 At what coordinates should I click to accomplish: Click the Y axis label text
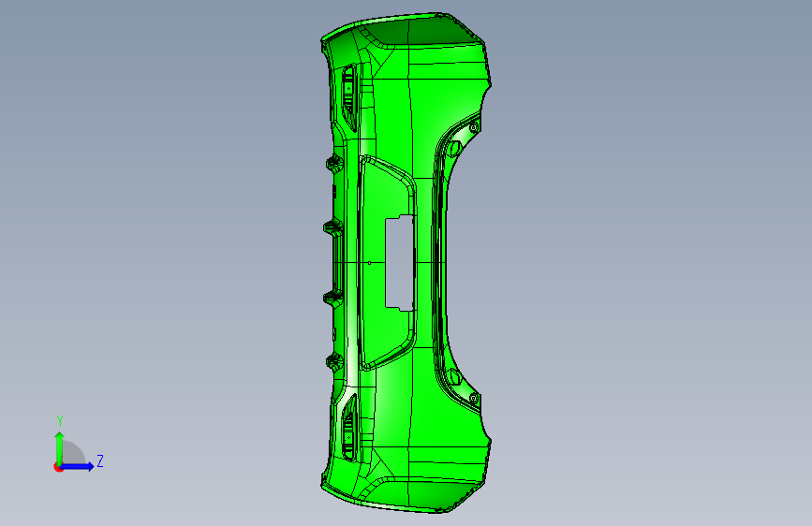60,421
